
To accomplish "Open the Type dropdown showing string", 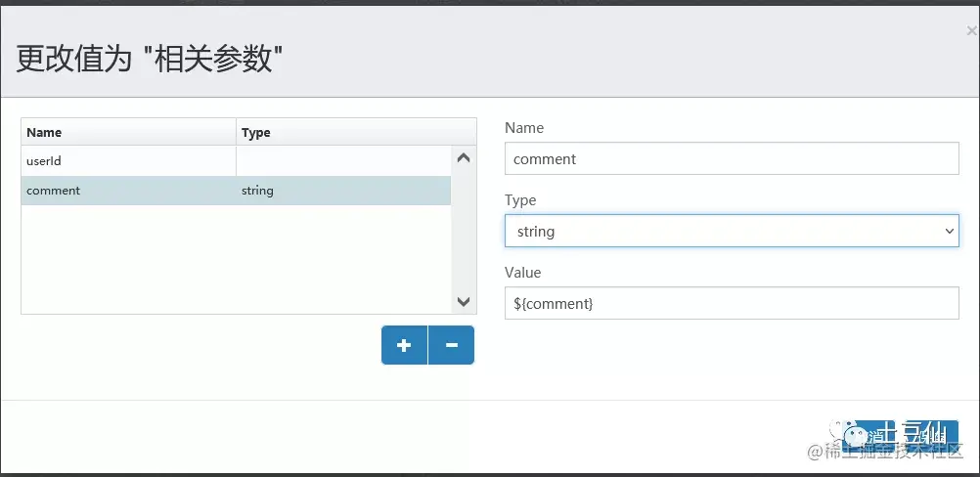I will click(732, 231).
